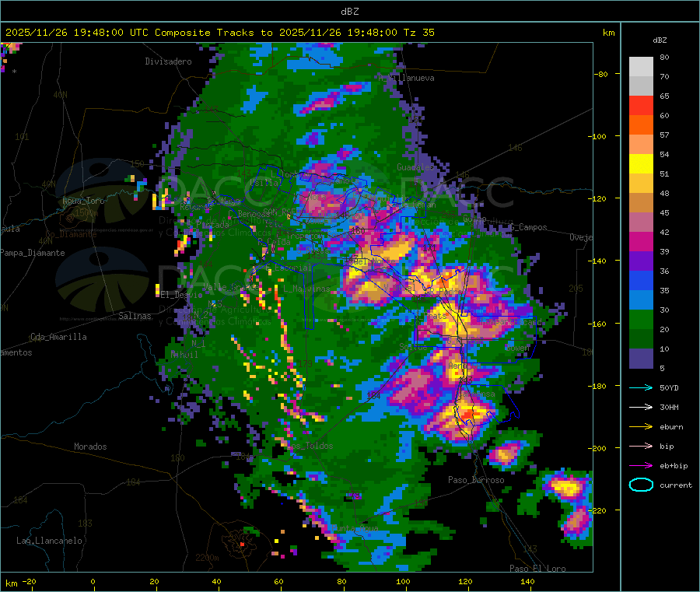Click the 30HM white arrow legend icon
This screenshot has width=700, height=592.
641,407
